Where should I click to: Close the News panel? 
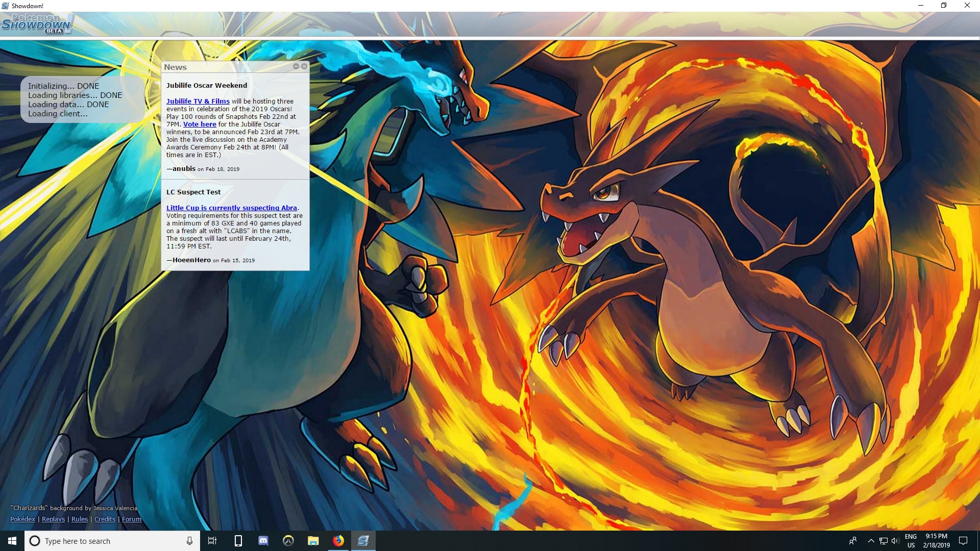click(x=304, y=66)
